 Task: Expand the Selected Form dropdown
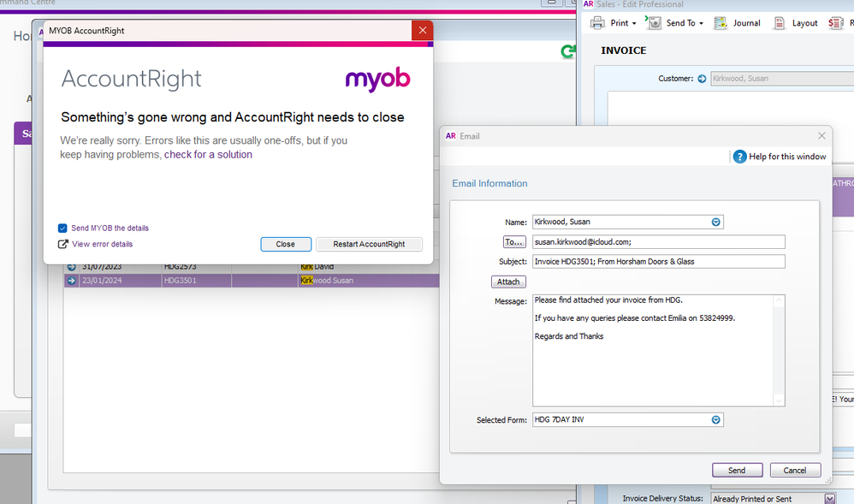point(716,420)
